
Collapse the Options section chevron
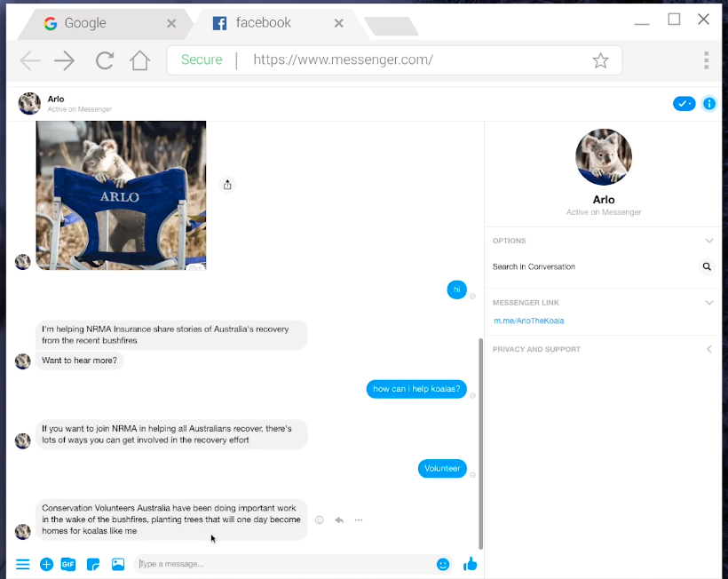tap(709, 241)
